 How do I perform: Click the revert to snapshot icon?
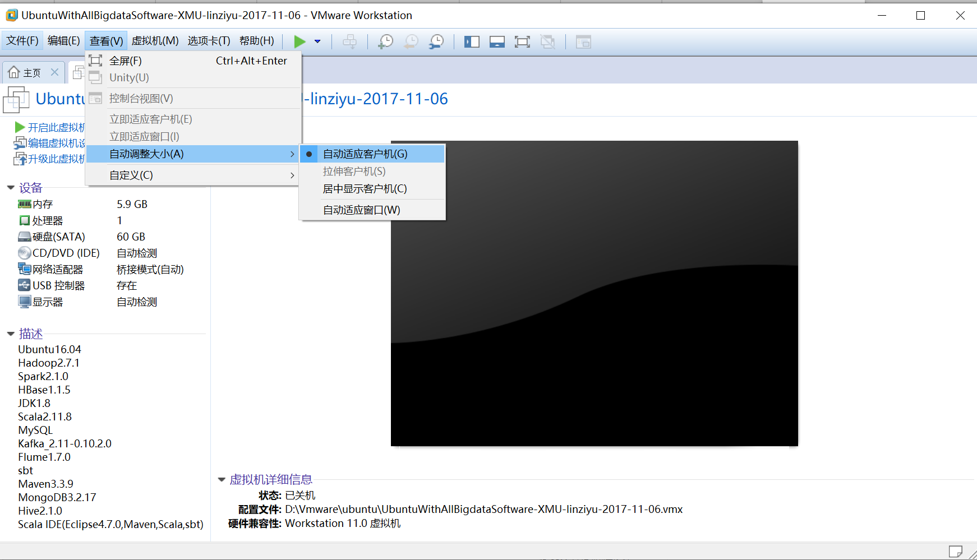pyautogui.click(x=411, y=41)
